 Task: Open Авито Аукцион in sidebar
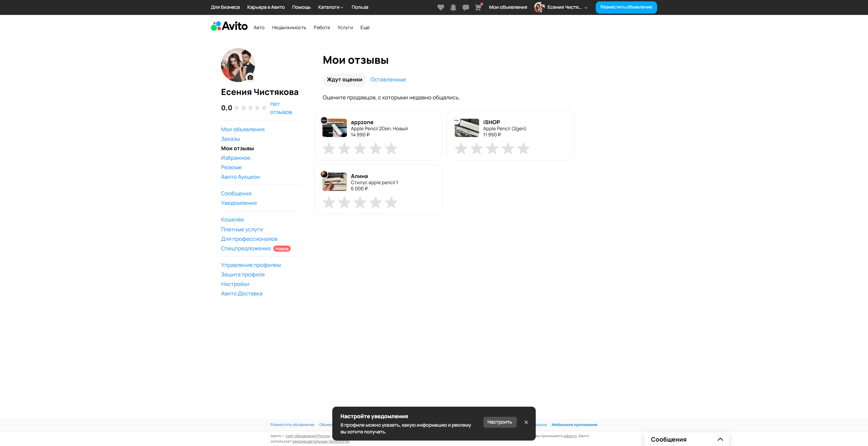point(240,177)
